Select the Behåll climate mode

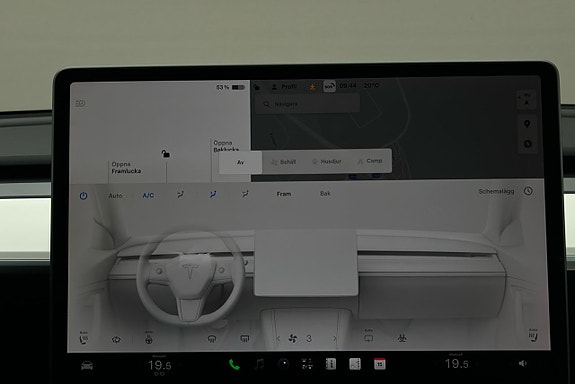pos(283,162)
